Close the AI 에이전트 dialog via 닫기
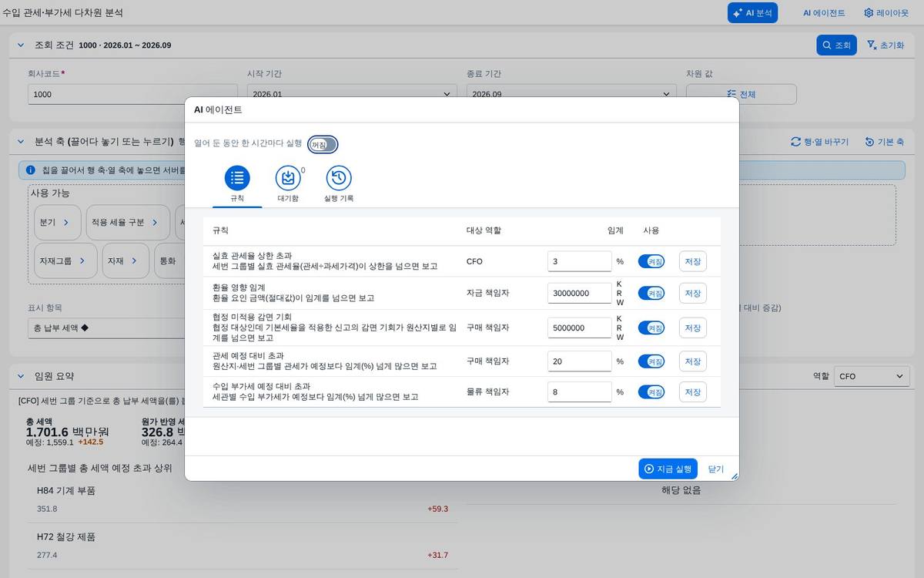Image resolution: width=924 pixels, height=578 pixels. point(716,469)
